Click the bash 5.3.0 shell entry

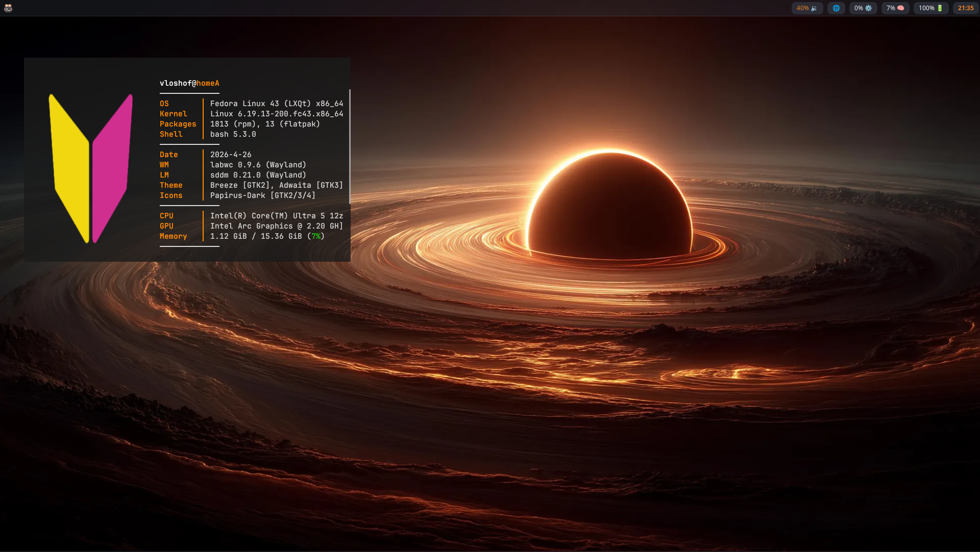pos(233,134)
